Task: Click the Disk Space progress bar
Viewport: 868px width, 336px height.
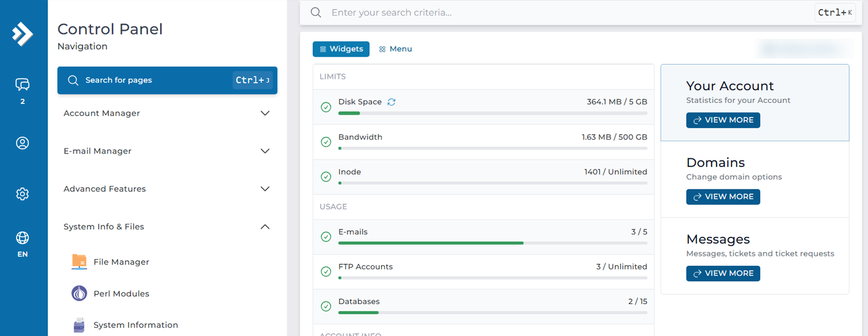Action: 492,113
